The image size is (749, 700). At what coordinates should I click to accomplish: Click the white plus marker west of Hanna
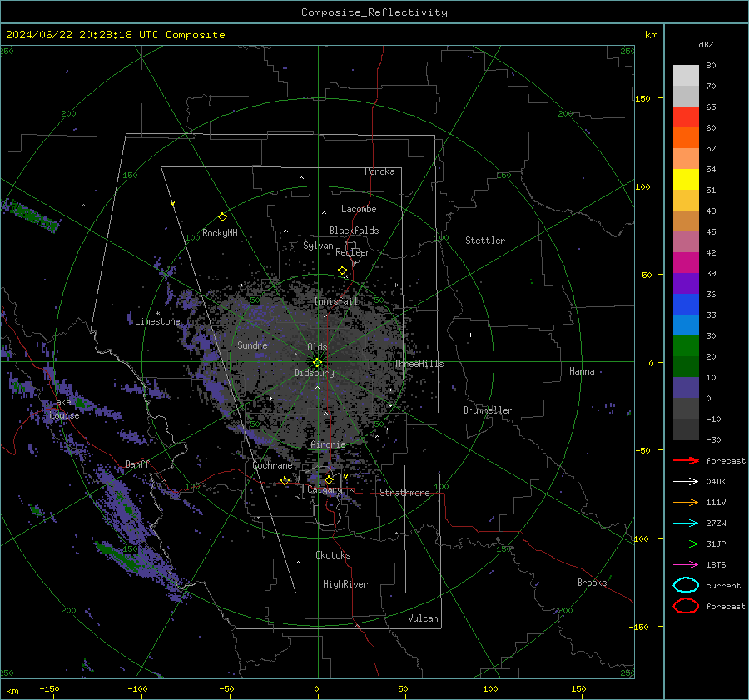pos(470,335)
